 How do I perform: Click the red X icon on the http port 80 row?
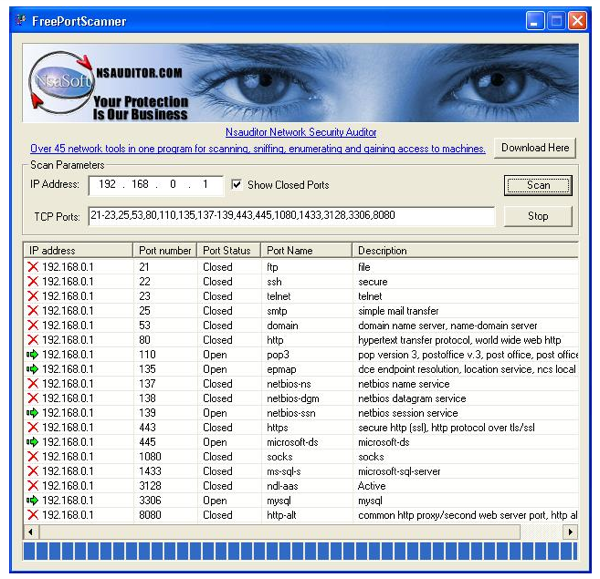33,339
